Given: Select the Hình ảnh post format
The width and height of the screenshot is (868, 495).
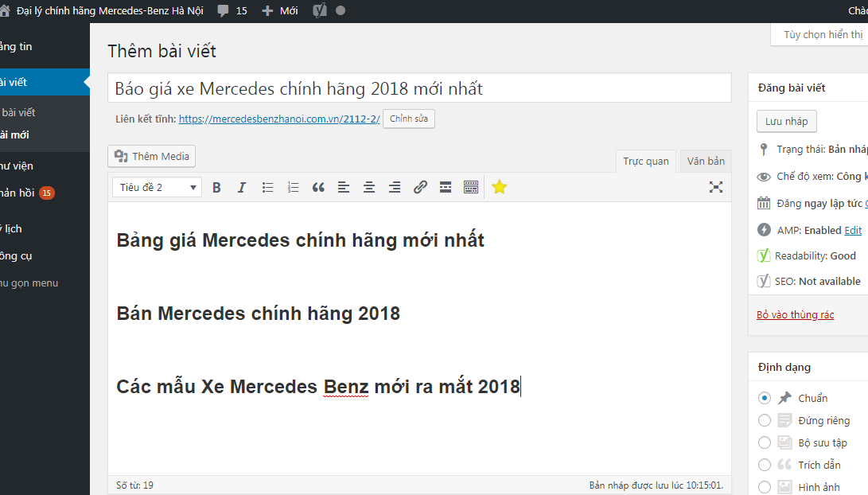Looking at the screenshot, I should (x=765, y=487).
